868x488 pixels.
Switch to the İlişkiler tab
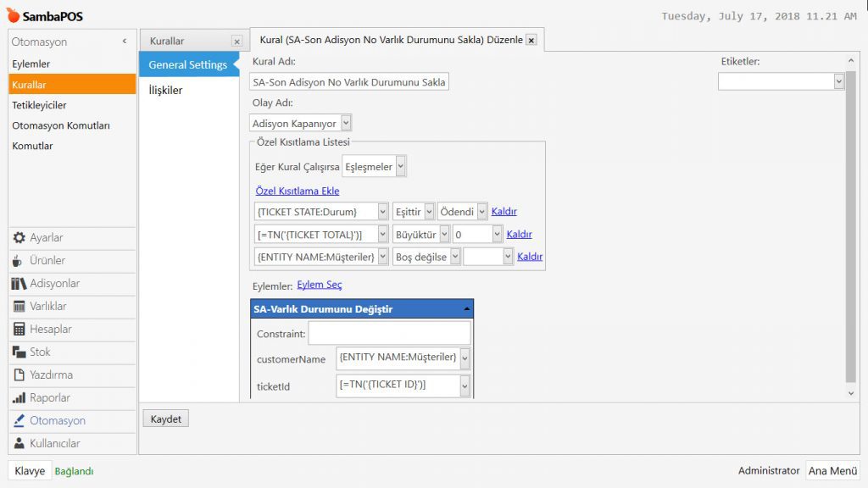click(x=166, y=90)
